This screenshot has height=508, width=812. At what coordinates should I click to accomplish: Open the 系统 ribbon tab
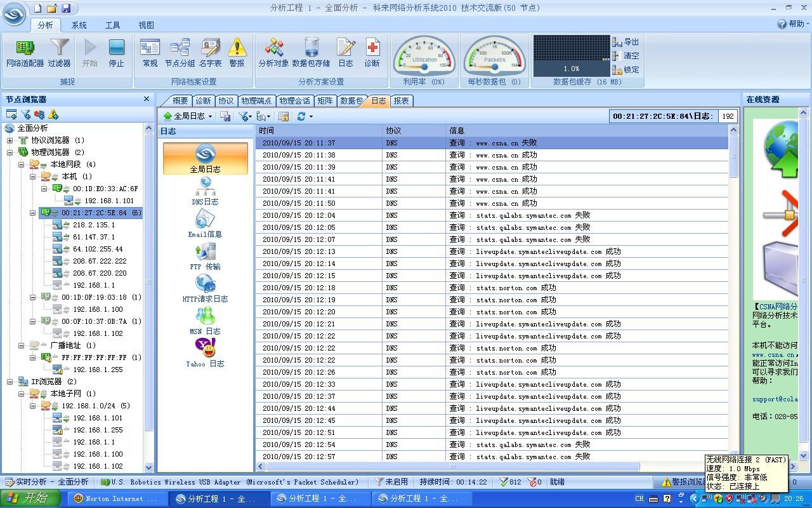(79, 25)
